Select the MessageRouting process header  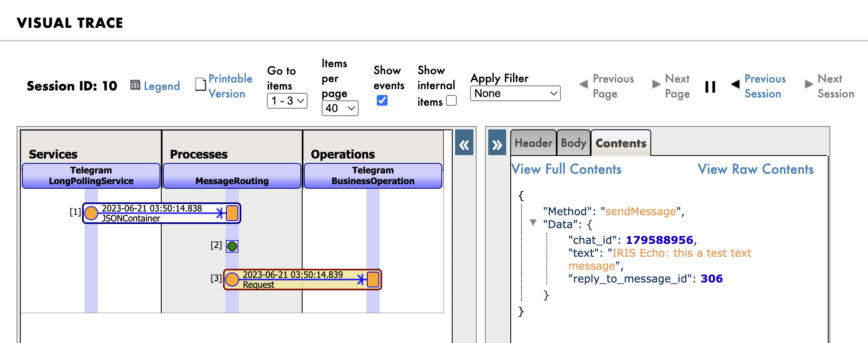point(232,176)
